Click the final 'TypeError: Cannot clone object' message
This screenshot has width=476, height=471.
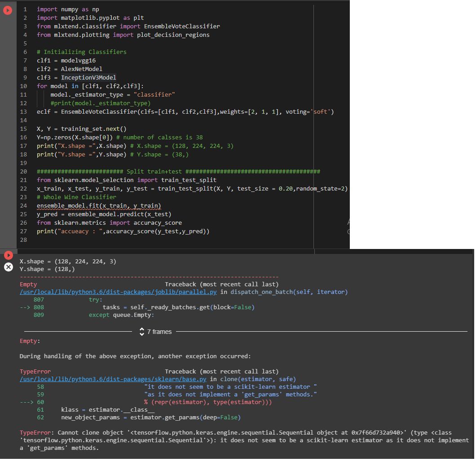click(x=244, y=440)
